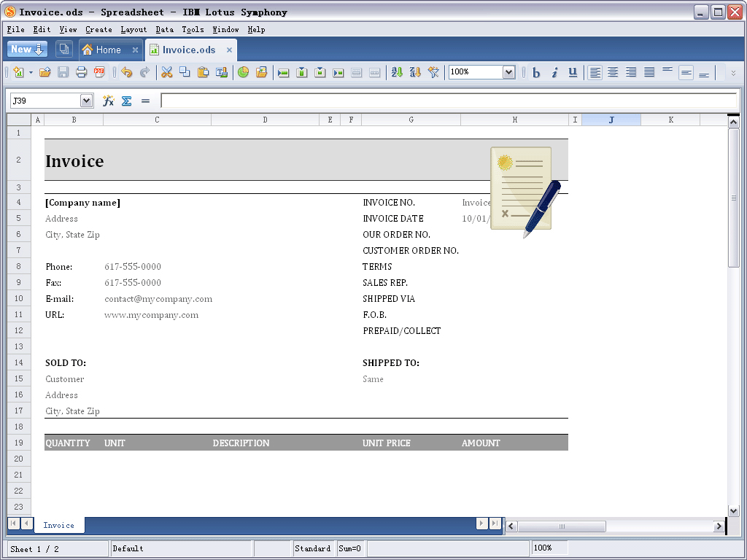Toggle bold formatting
The image size is (747, 560).
pyautogui.click(x=536, y=72)
